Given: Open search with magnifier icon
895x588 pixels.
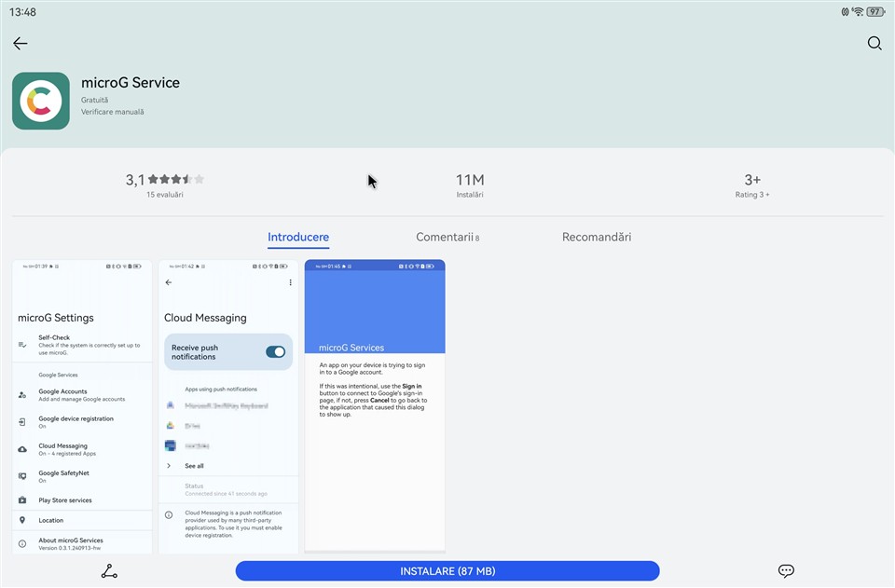Looking at the screenshot, I should (x=874, y=44).
